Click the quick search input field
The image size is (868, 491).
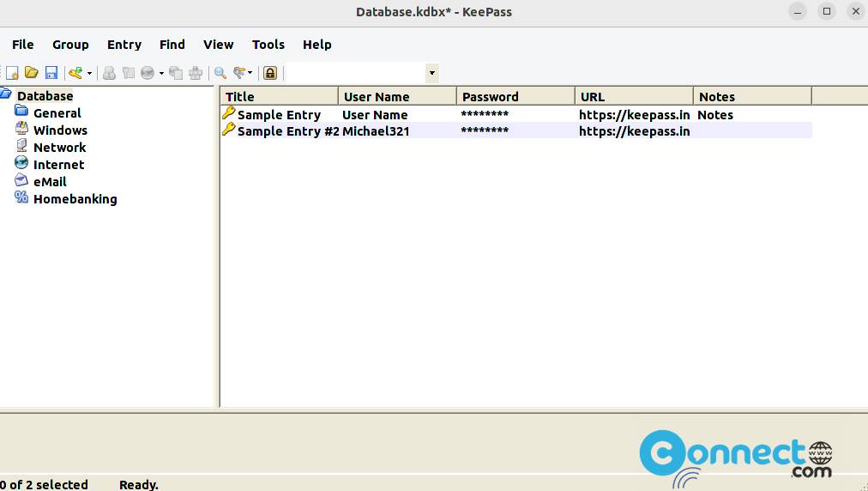pos(356,73)
